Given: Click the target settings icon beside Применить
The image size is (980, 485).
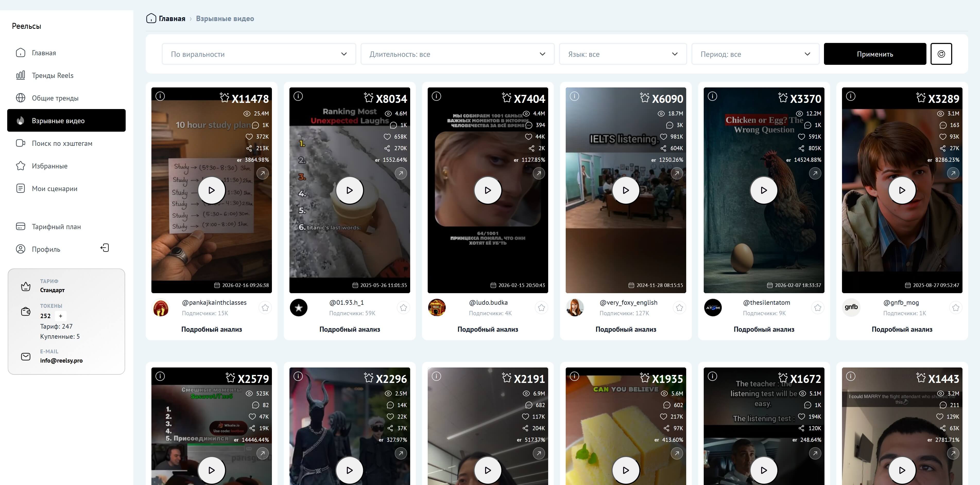Looking at the screenshot, I should point(941,54).
